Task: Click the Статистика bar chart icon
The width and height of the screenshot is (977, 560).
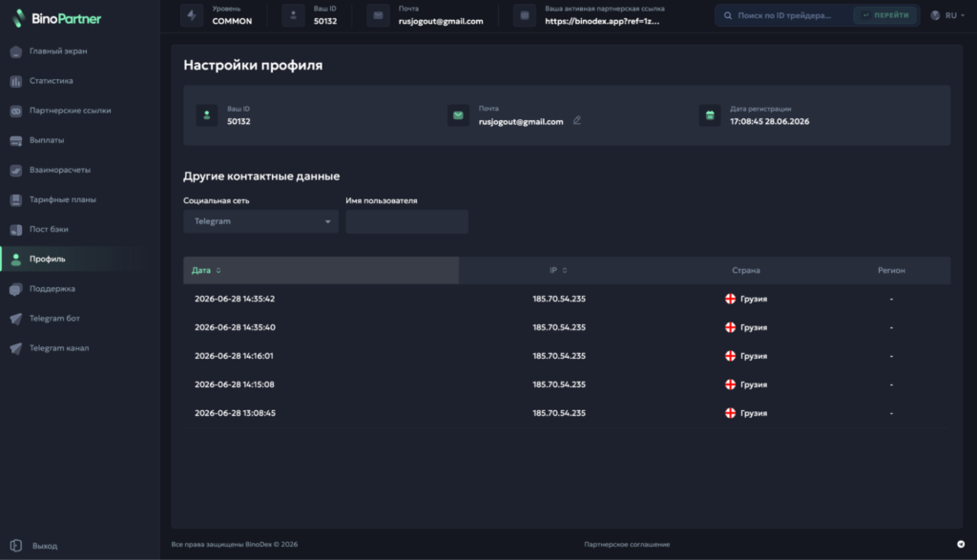Action: click(16, 81)
